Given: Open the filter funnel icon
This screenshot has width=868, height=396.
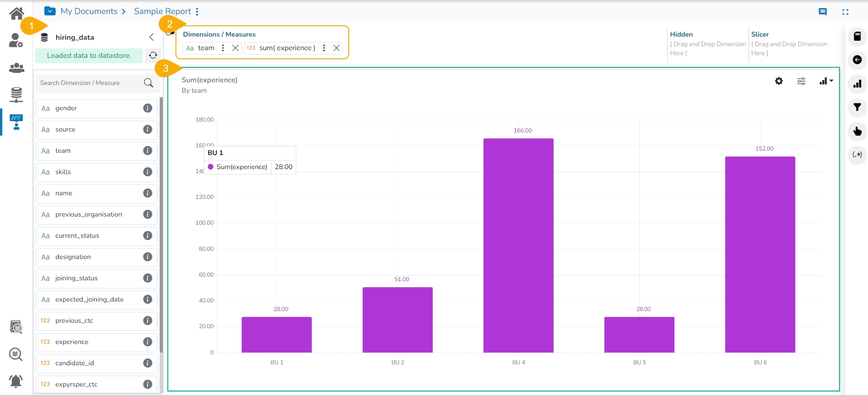Looking at the screenshot, I should pos(857,107).
